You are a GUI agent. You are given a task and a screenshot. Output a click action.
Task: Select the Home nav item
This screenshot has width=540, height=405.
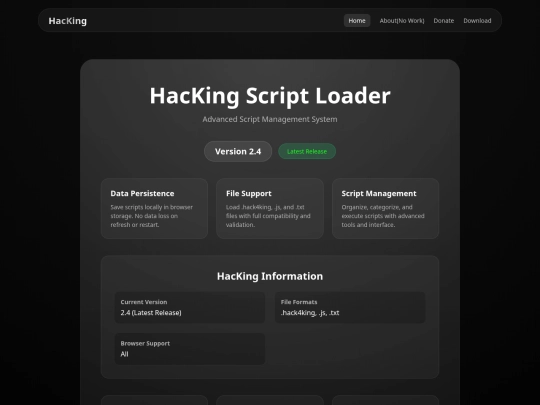pos(357,21)
